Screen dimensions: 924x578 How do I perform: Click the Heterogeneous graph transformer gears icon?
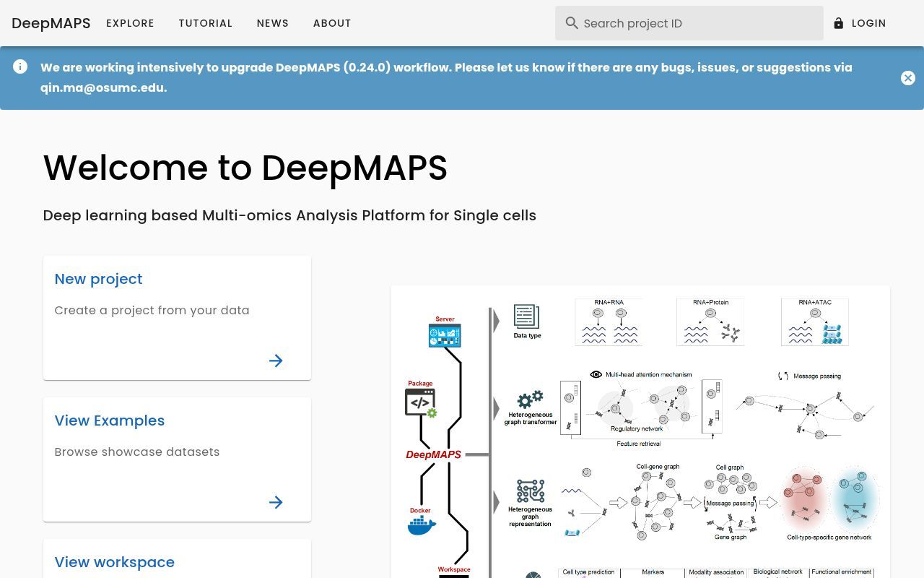click(x=530, y=400)
